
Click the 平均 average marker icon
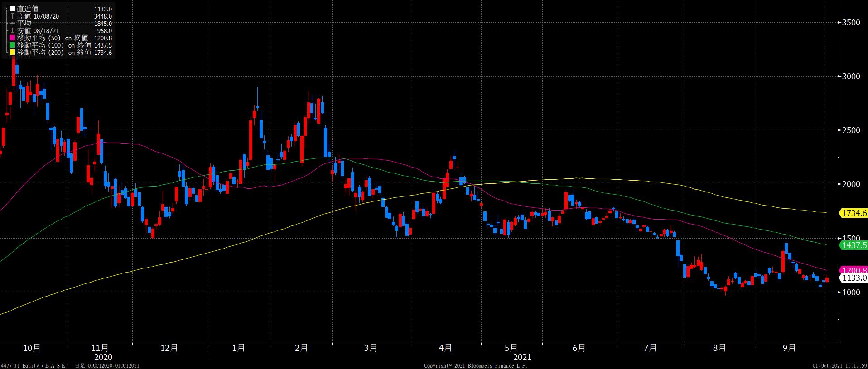click(x=12, y=24)
